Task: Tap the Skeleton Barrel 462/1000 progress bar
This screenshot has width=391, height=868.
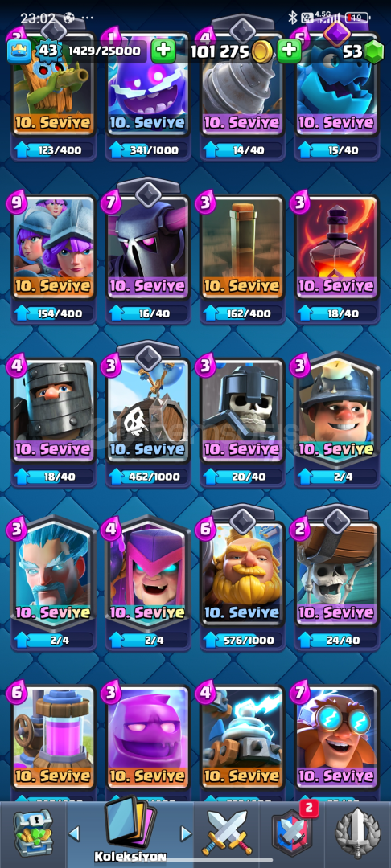Action: [148, 476]
